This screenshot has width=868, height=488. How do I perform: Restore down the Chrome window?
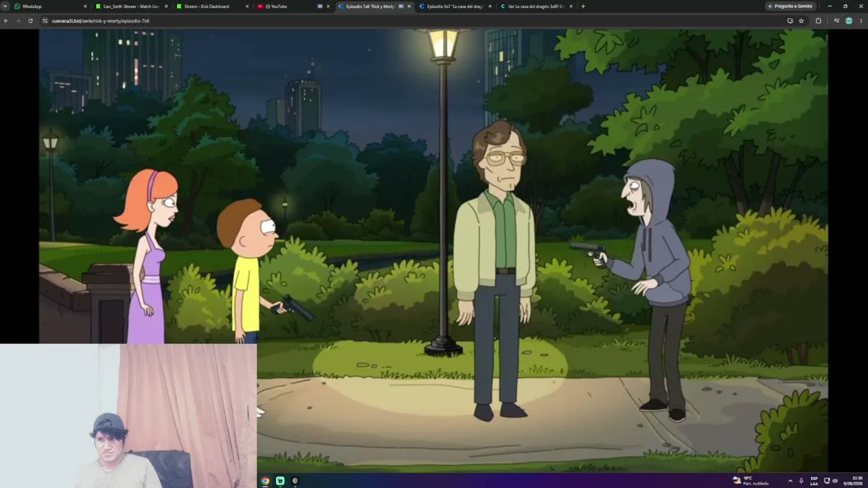point(845,6)
